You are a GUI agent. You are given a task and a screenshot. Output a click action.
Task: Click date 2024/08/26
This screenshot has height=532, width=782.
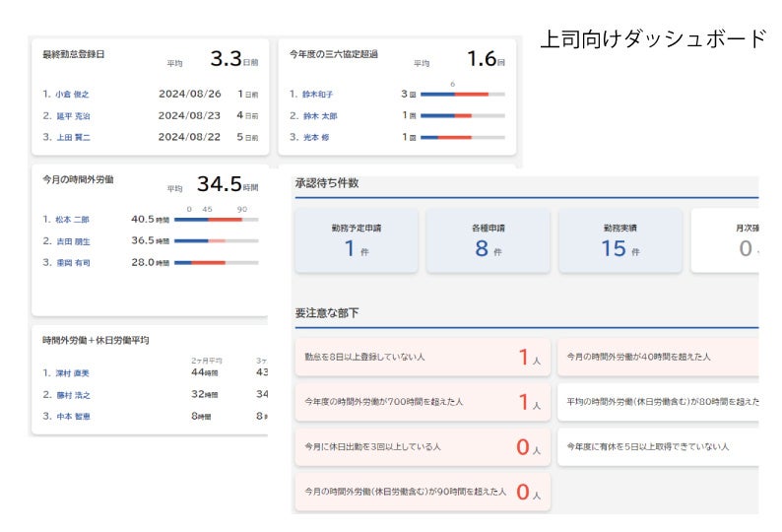click(x=189, y=94)
